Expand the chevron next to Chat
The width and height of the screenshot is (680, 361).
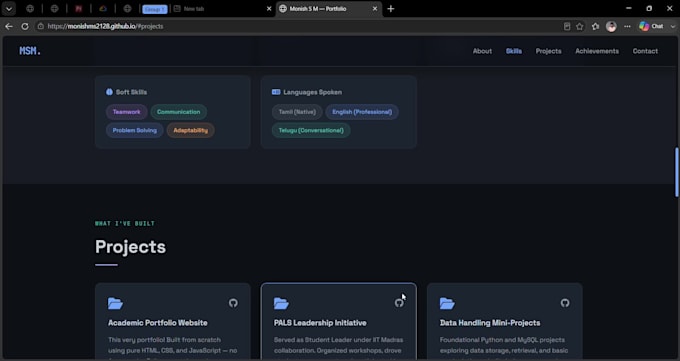point(673,26)
